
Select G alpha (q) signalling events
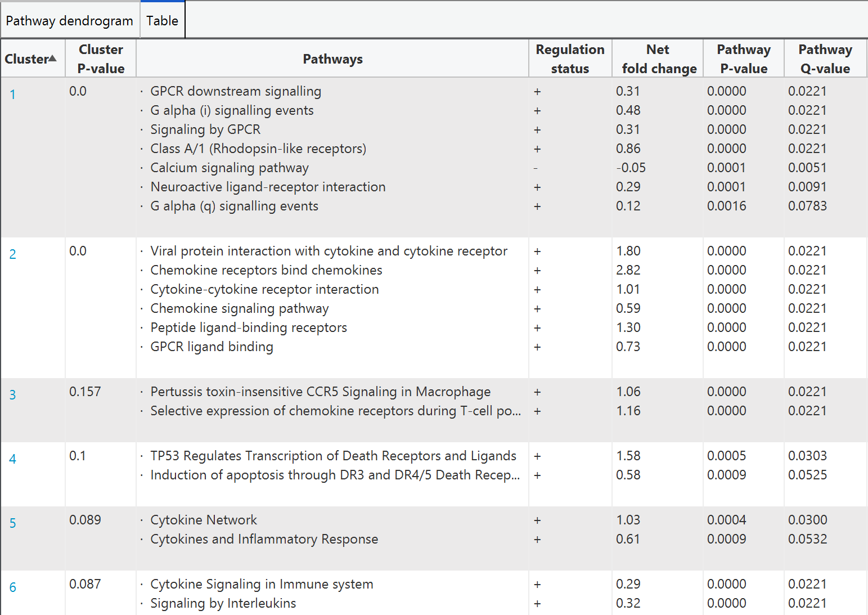[x=234, y=206]
